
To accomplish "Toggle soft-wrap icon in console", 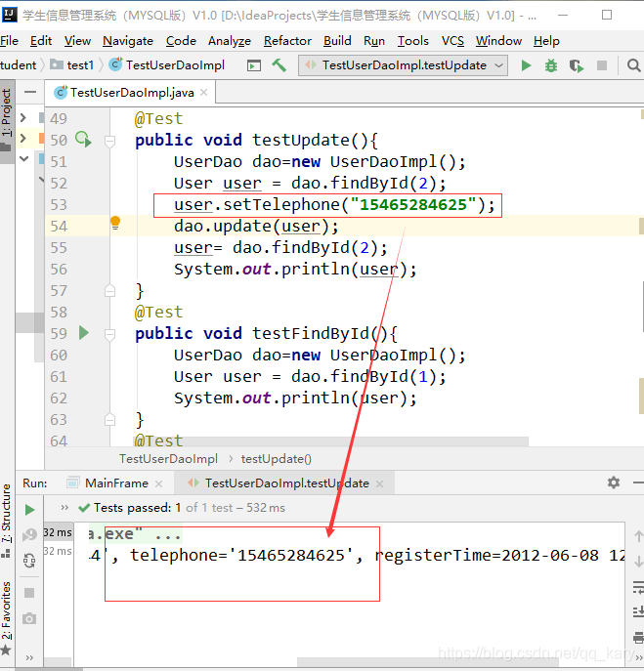I will pyautogui.click(x=638, y=587).
